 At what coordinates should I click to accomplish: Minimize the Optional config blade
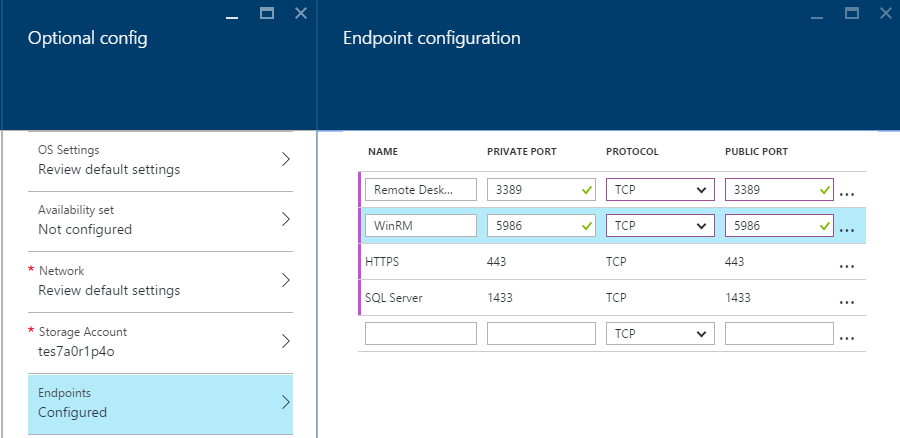pos(232,13)
